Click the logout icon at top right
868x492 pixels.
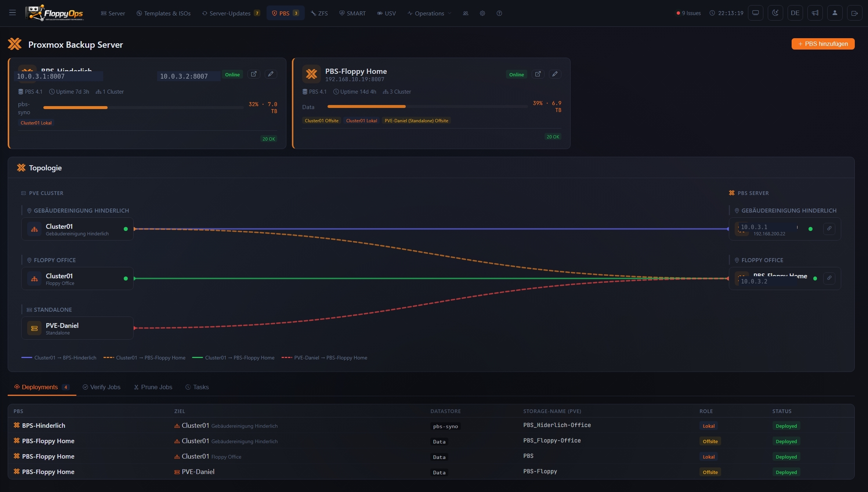[x=854, y=13]
